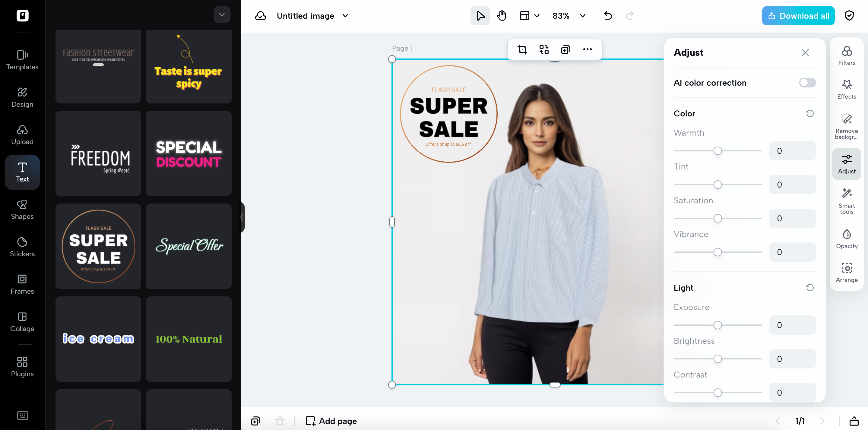The height and width of the screenshot is (430, 868).
Task: Click the delete page trash icon
Action: [x=280, y=421]
